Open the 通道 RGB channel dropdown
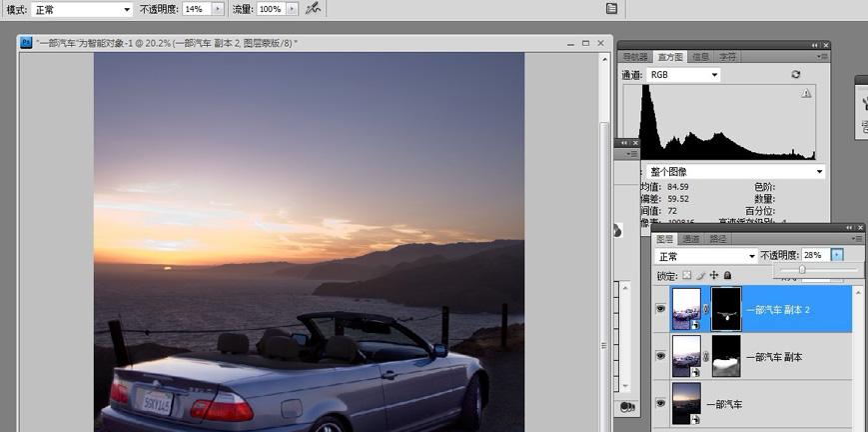868x432 pixels. pos(683,74)
